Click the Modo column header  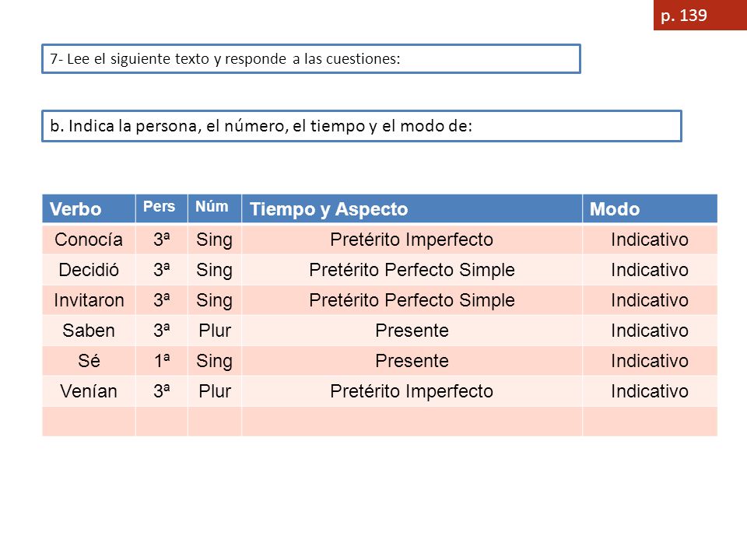pos(650,208)
